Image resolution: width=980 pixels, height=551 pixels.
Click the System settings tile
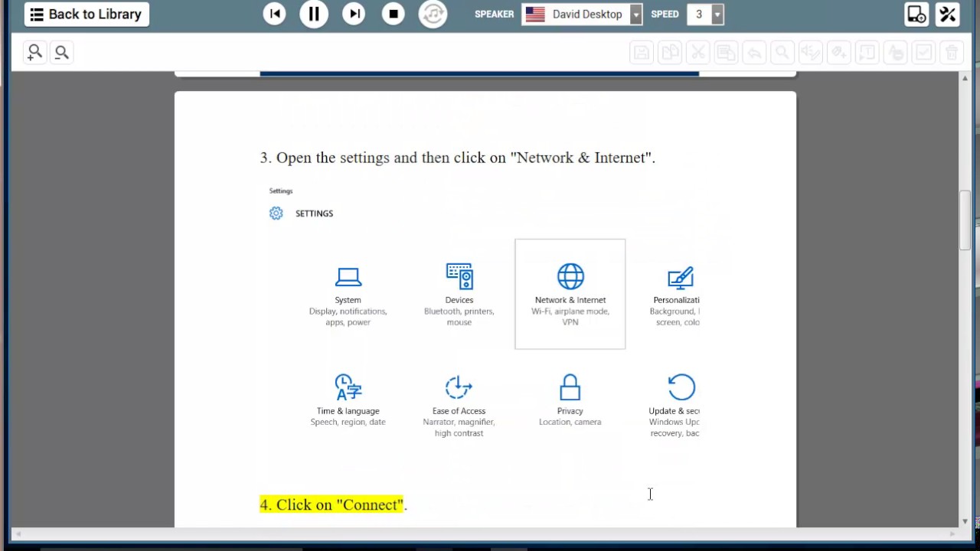pos(348,295)
